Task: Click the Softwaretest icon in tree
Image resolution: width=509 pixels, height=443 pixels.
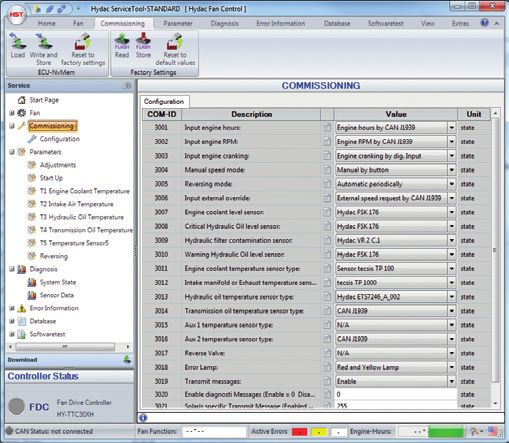Action: tap(22, 334)
